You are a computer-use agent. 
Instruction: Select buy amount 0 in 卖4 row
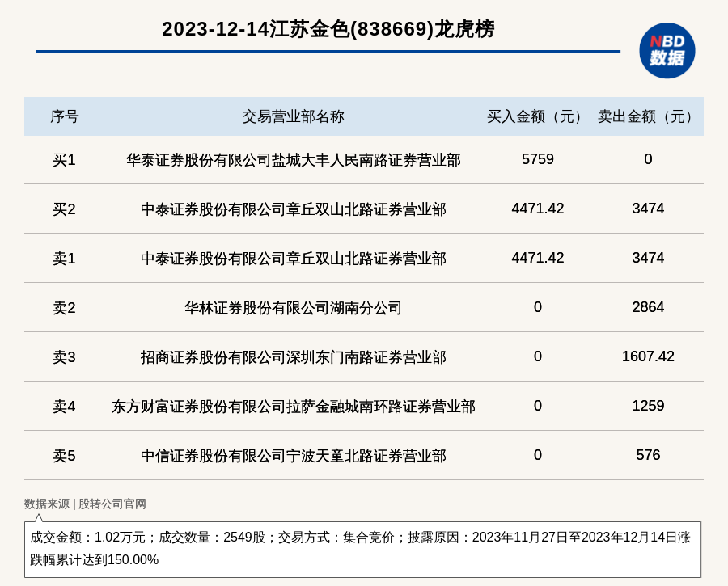[538, 406]
